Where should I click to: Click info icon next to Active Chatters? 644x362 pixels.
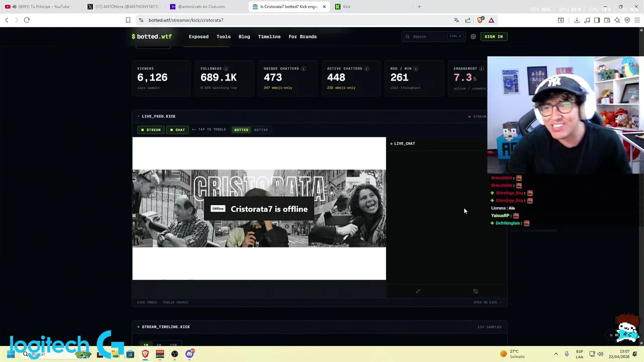click(367, 68)
